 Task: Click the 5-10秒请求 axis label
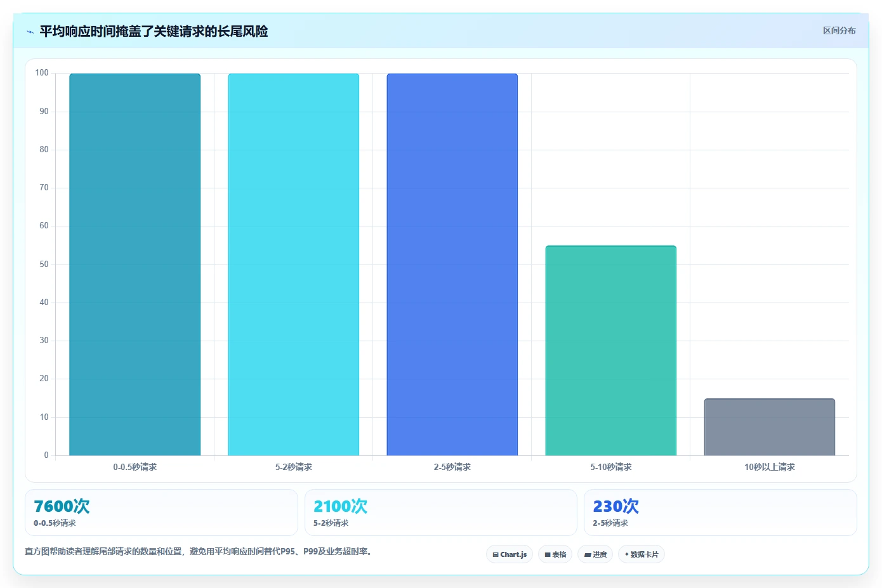[x=610, y=467]
